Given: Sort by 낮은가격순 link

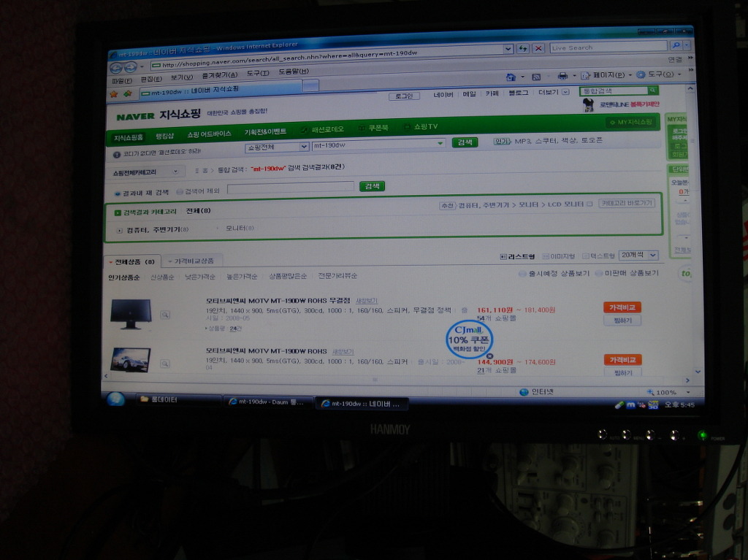Looking at the screenshot, I should click(200, 277).
